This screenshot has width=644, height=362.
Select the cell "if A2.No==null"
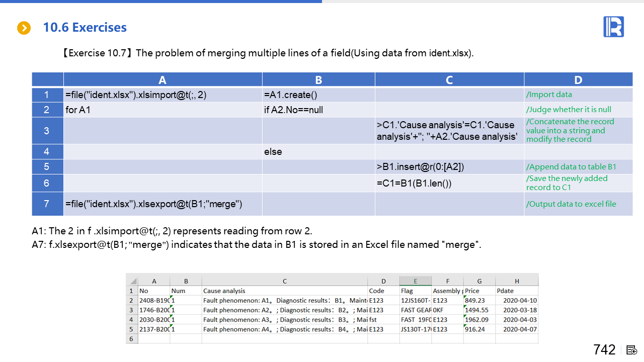318,110
